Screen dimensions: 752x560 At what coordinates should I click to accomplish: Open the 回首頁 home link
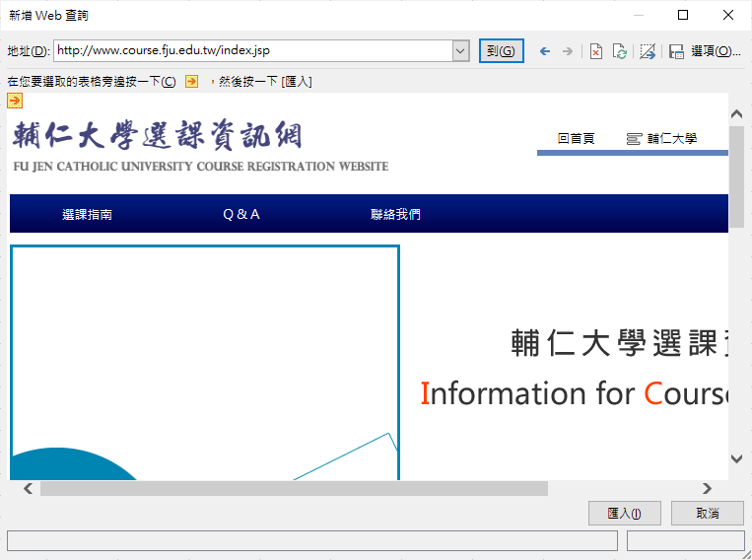(576, 139)
